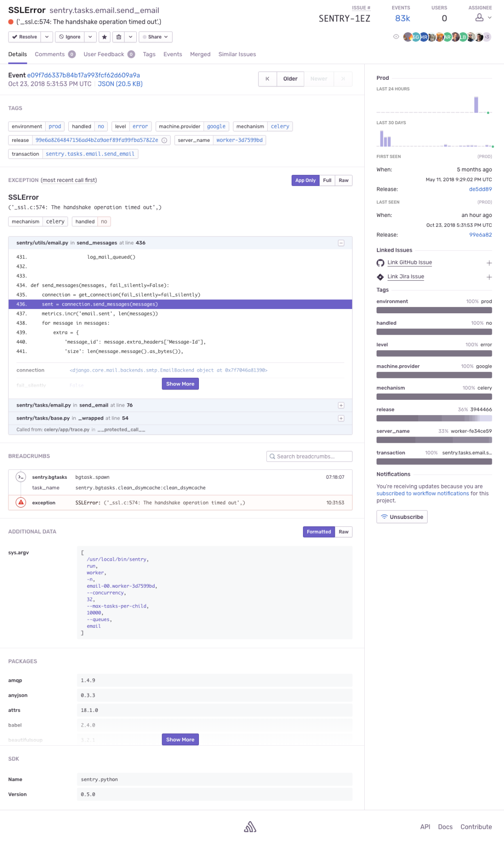The width and height of the screenshot is (504, 844).
Task: Click the info icon next to release hash
Action: coord(164,141)
